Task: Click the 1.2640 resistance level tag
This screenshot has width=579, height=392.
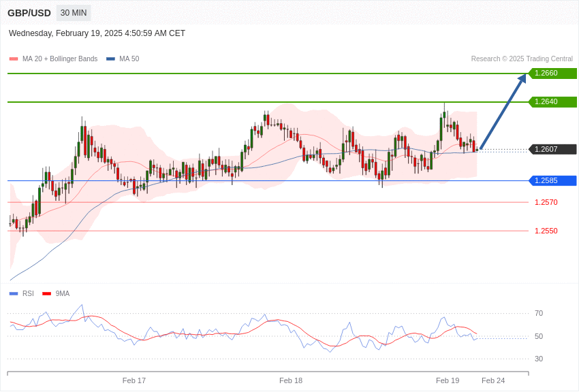Action: (x=552, y=101)
